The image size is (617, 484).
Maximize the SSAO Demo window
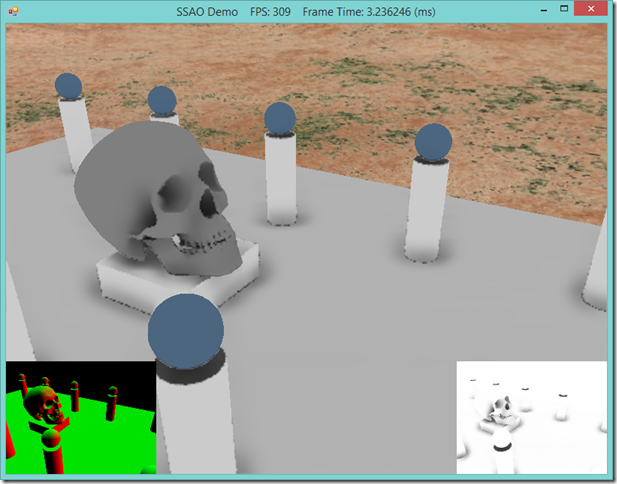point(564,9)
